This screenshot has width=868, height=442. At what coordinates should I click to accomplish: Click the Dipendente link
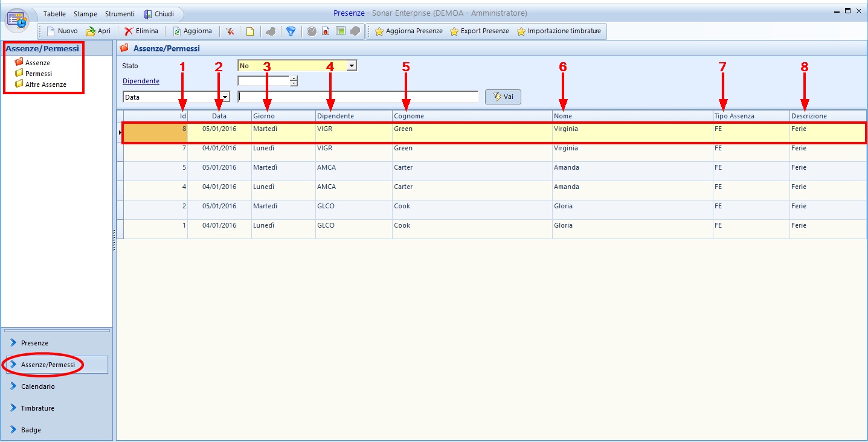pyautogui.click(x=141, y=81)
